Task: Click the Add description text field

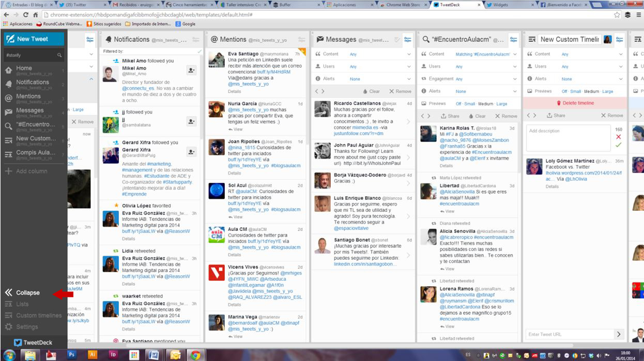Action: pyautogui.click(x=568, y=138)
